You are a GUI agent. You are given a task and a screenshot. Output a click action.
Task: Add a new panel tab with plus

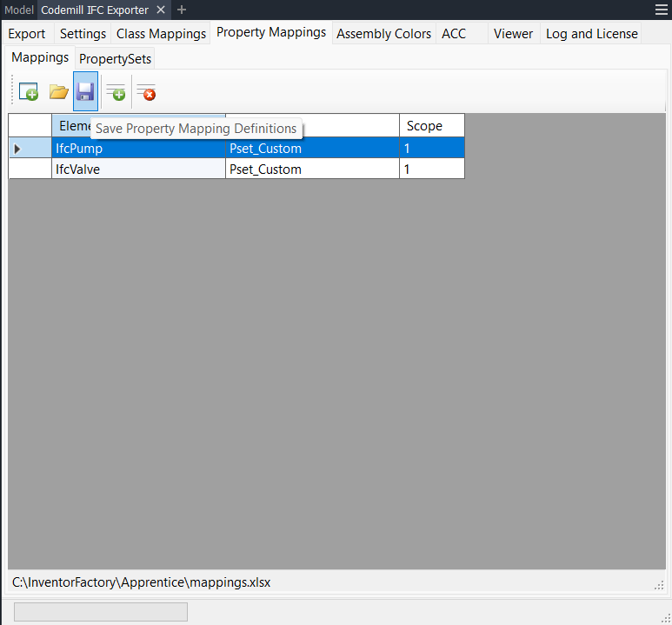click(182, 10)
